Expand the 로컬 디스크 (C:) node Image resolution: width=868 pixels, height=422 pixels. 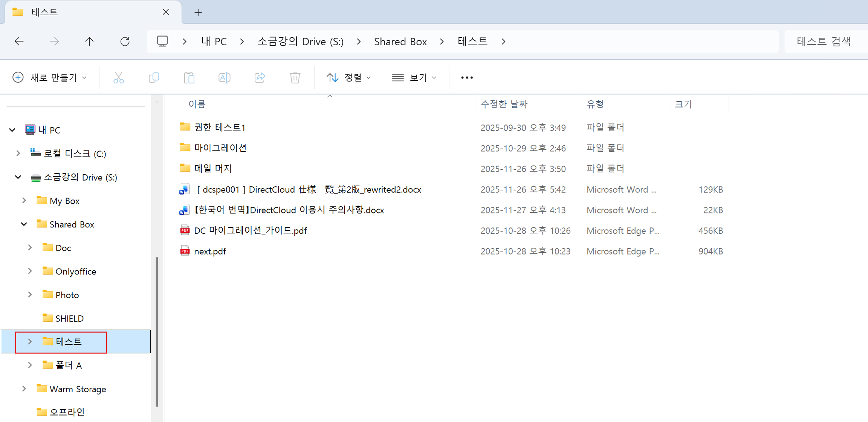pos(18,153)
